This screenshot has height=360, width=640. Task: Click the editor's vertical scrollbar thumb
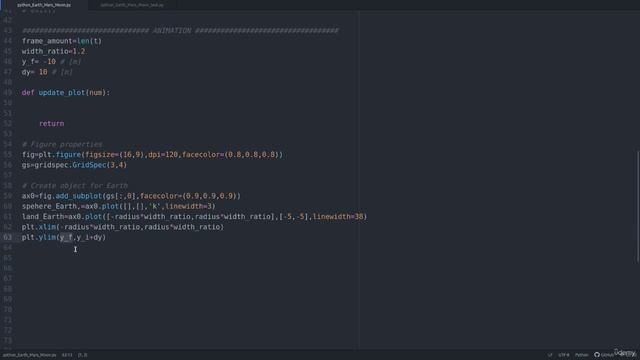(x=638, y=207)
